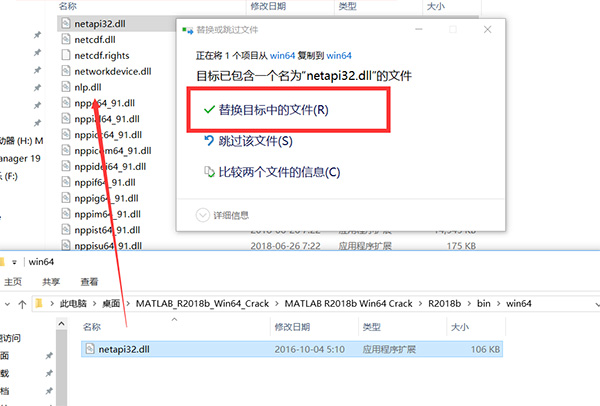Select nppist64_91.dll file row
Image resolution: width=600 pixels, height=406 pixels.
click(x=107, y=230)
